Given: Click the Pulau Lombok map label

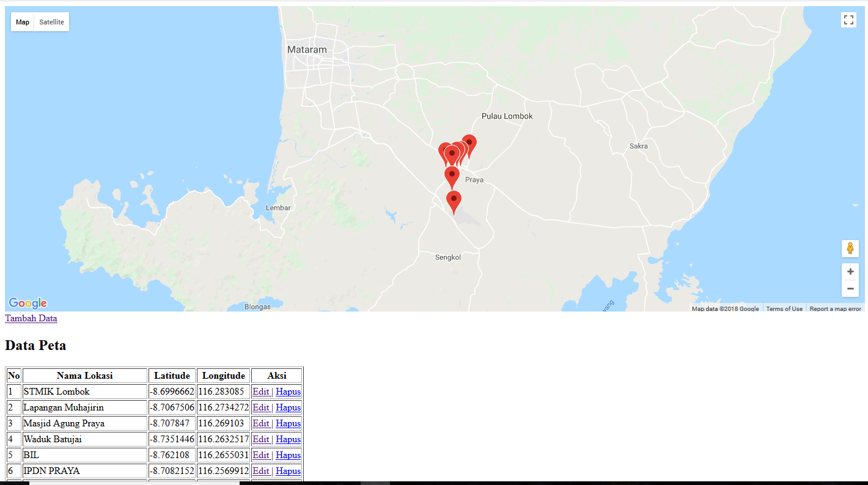Looking at the screenshot, I should (507, 116).
